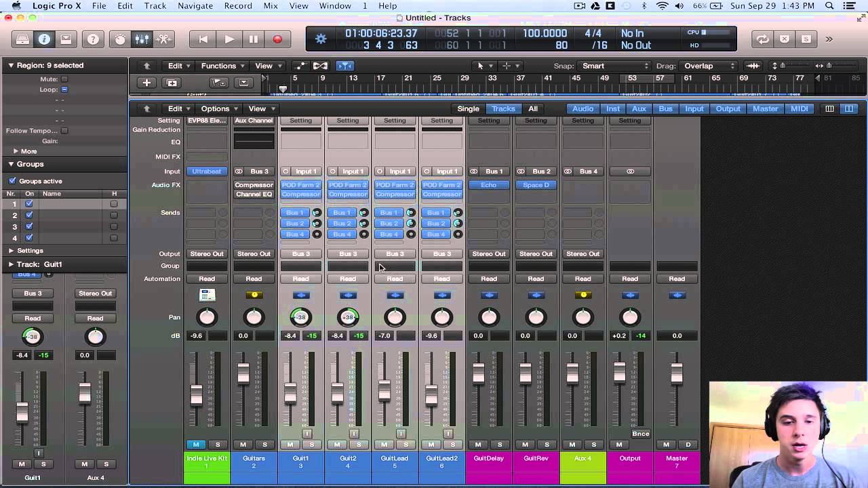Image resolution: width=868 pixels, height=488 pixels.
Task: Toggle On checkbox for group 1
Action: click(29, 204)
